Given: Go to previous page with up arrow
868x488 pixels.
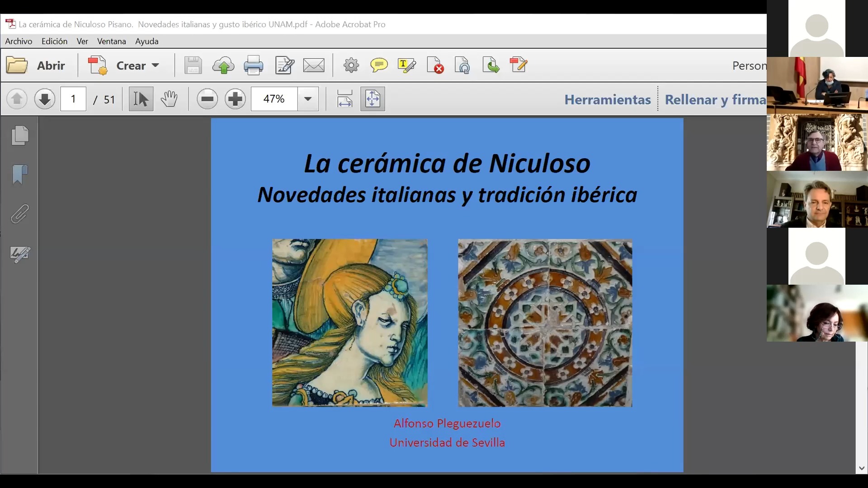Looking at the screenshot, I should click(17, 99).
